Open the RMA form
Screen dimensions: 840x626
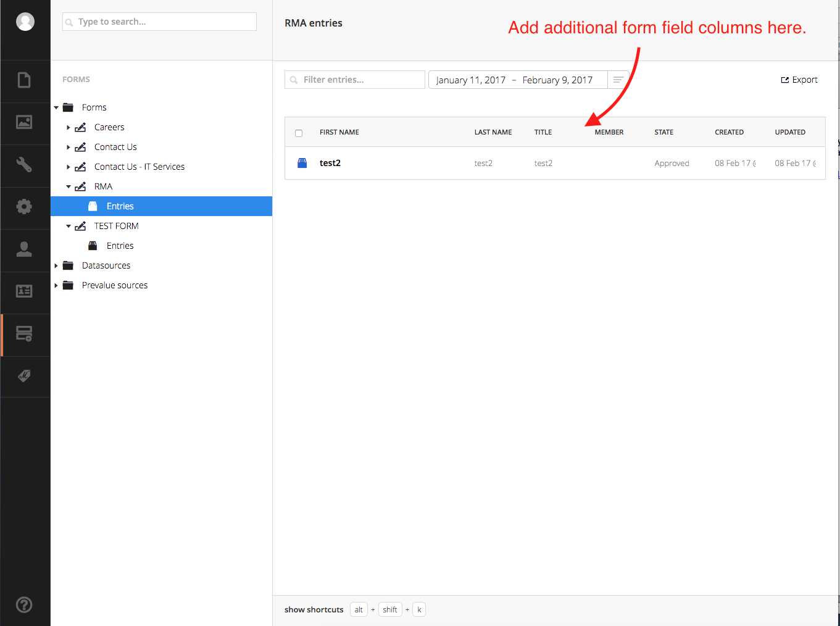click(x=103, y=186)
